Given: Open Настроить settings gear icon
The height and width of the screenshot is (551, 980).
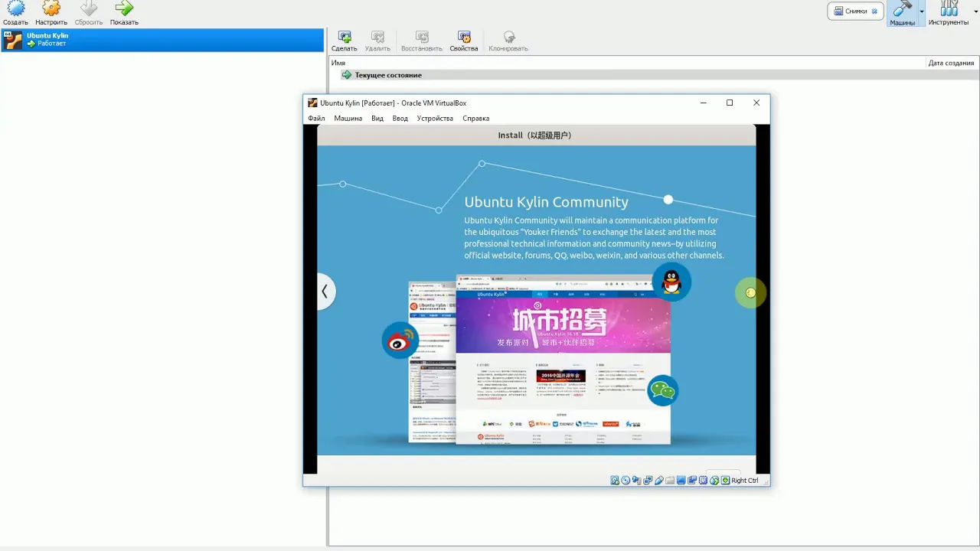Looking at the screenshot, I should (51, 8).
